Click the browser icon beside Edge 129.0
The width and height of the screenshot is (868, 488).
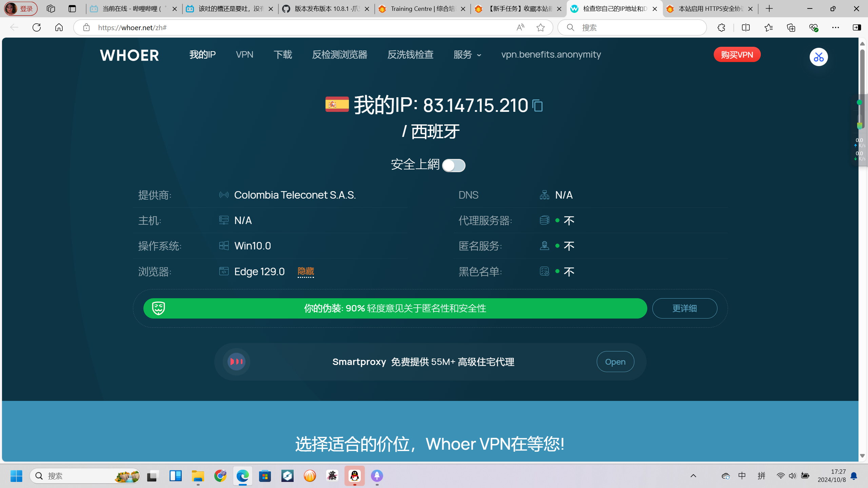click(x=224, y=271)
